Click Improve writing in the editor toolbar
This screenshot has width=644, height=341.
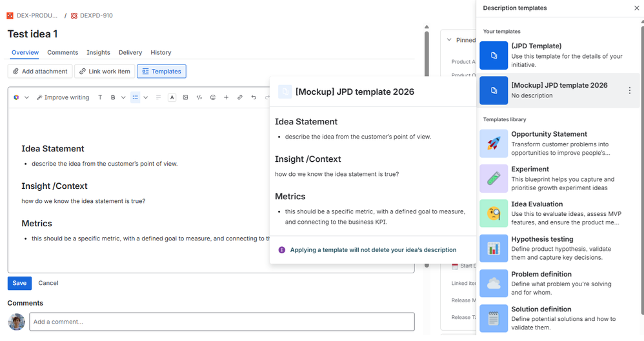click(x=63, y=97)
